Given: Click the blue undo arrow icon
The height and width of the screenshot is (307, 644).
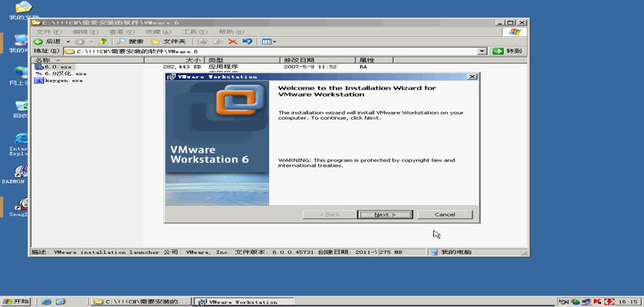Looking at the screenshot, I should coord(247,41).
